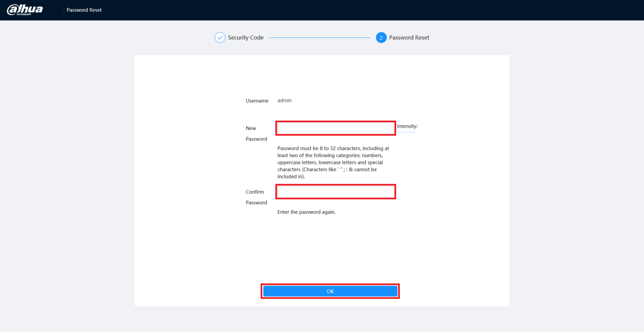Click the 'Enter the password again.' hint
The width and height of the screenshot is (644, 332).
[x=307, y=212]
